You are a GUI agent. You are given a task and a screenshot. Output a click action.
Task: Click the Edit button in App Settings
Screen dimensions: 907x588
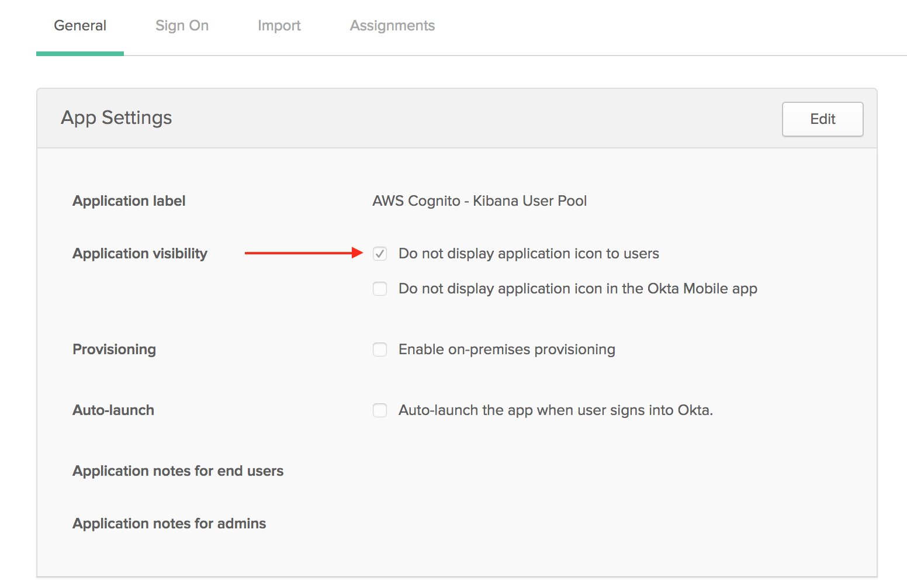pos(822,119)
